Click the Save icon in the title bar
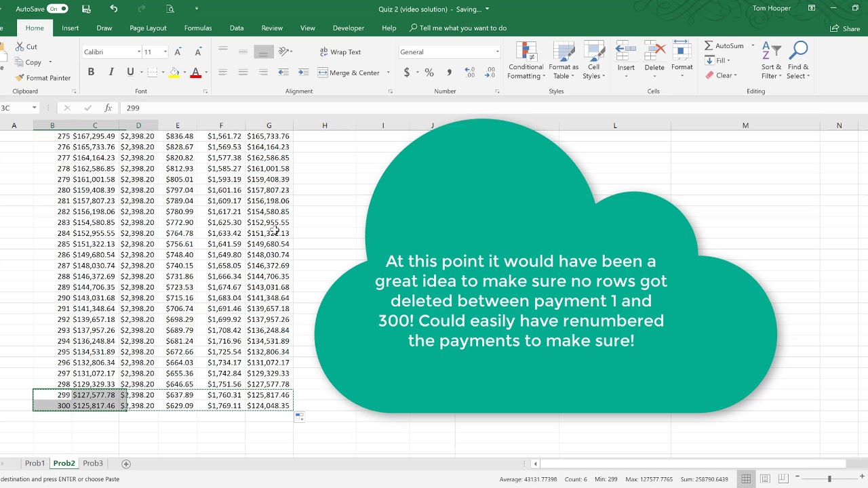The height and width of the screenshot is (488, 868). [86, 9]
